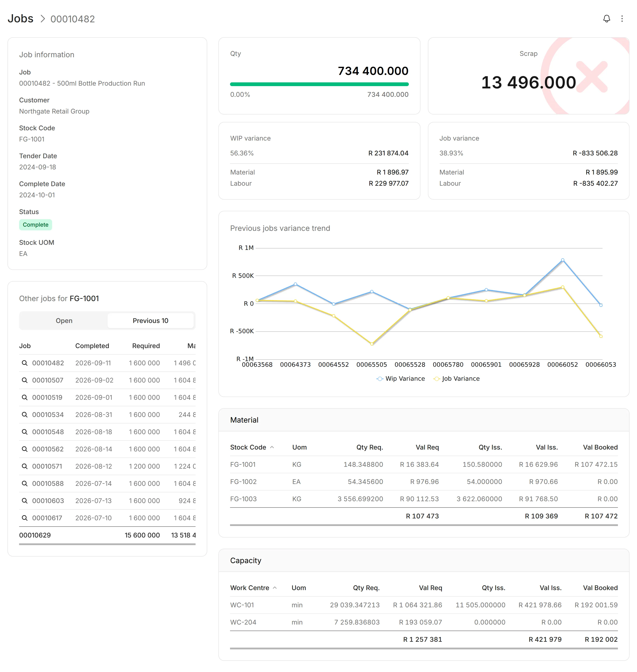This screenshot has height=672, width=637.
Task: Click Val Booked header in Capacity table
Action: tap(600, 588)
